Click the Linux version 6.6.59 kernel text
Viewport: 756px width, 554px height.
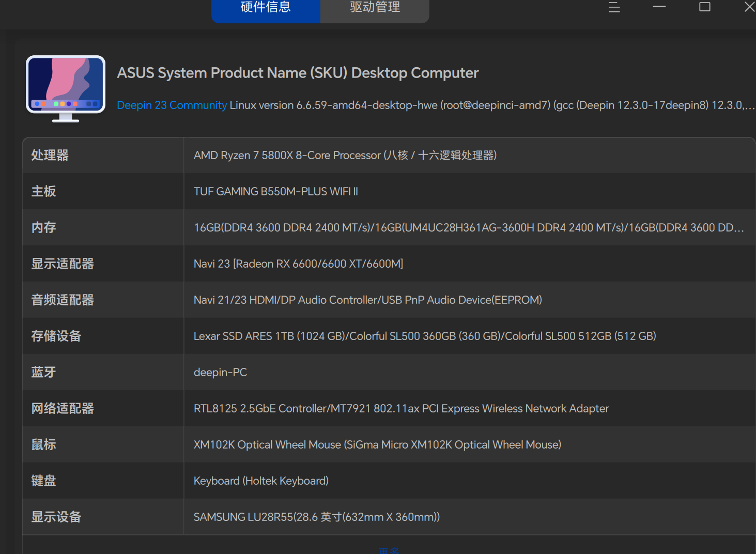pos(492,105)
